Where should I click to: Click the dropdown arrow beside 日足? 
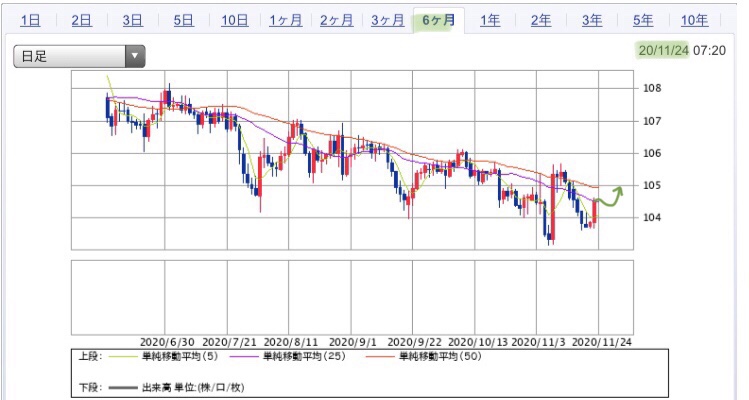click(x=135, y=56)
